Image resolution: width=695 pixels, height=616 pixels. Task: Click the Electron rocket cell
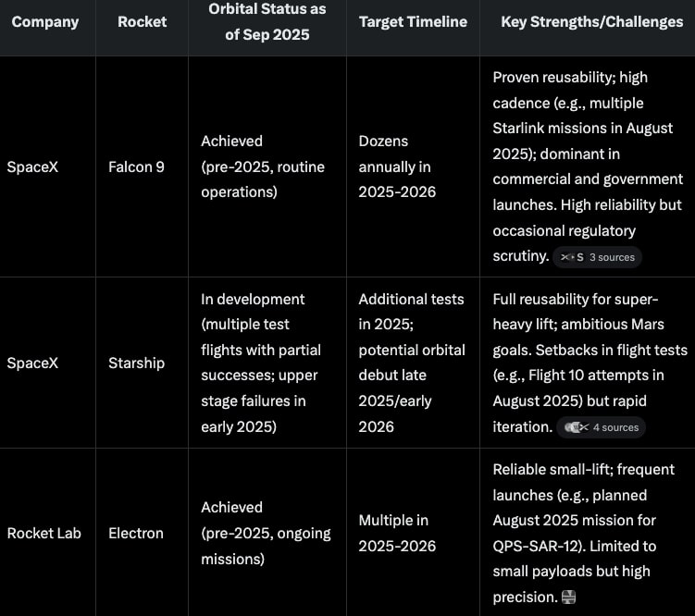coord(136,533)
